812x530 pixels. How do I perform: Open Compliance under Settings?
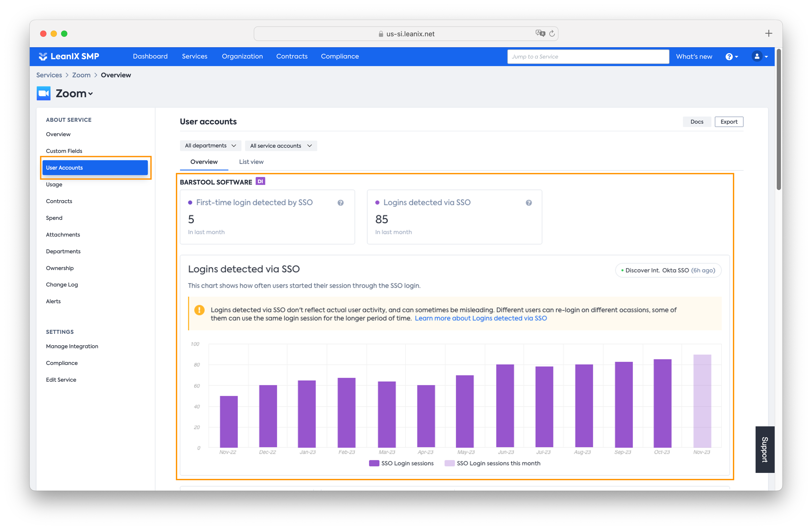pos(62,363)
